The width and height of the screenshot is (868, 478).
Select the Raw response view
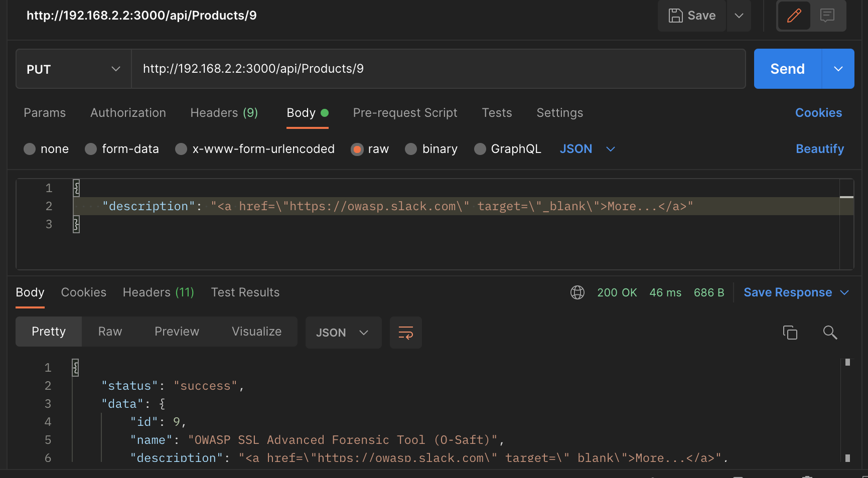pyautogui.click(x=110, y=332)
